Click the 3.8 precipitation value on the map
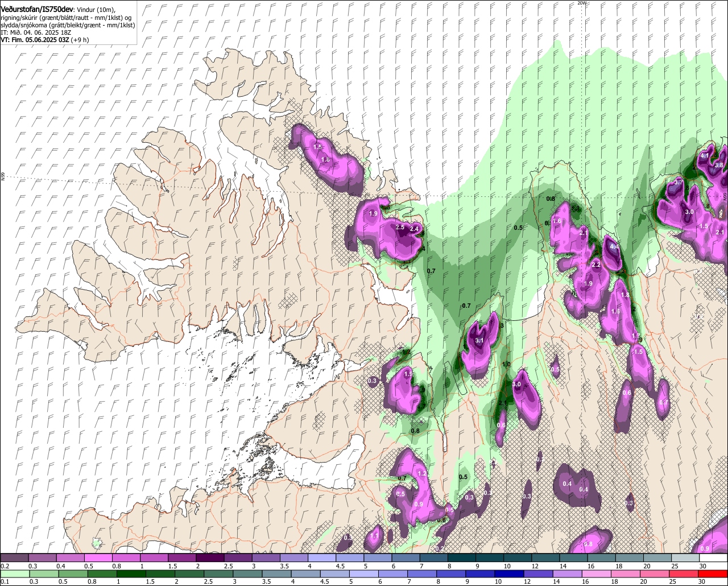Screen dimensions: 728x586 [x=719, y=165]
